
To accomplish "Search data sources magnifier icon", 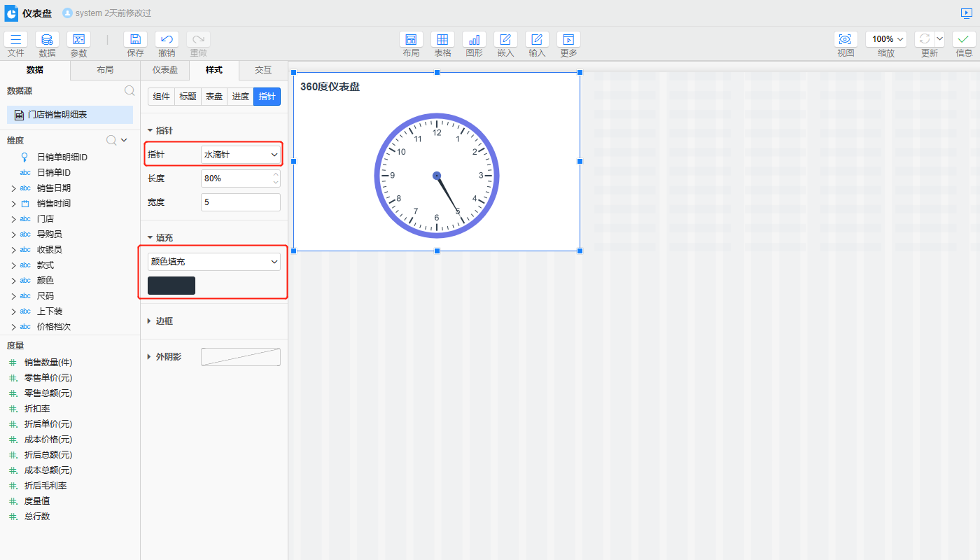I will (x=129, y=90).
